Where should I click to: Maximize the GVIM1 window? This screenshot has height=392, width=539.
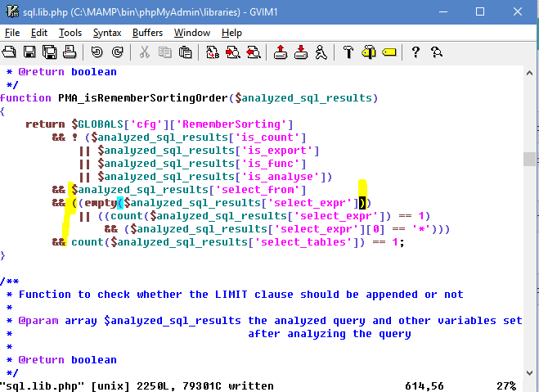click(480, 11)
